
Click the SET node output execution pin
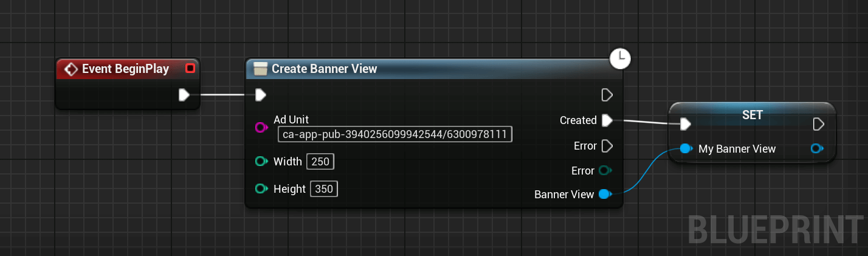pos(818,124)
